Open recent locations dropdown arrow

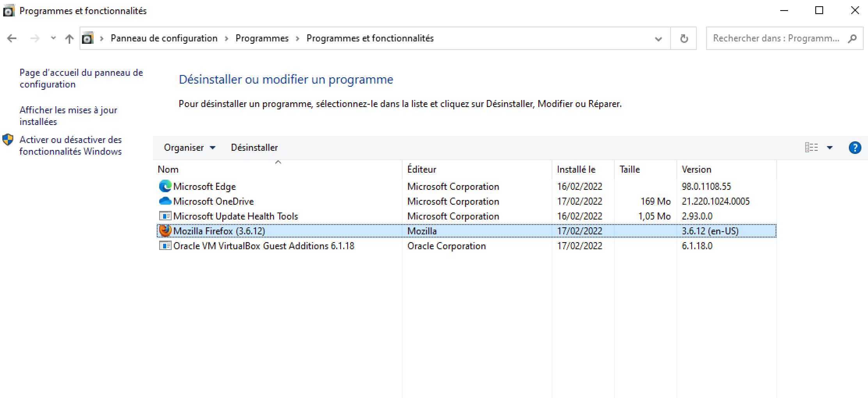coord(53,38)
